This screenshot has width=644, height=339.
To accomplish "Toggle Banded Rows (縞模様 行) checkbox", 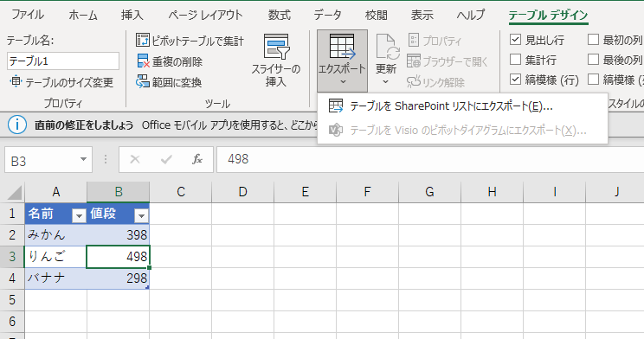I will click(515, 79).
